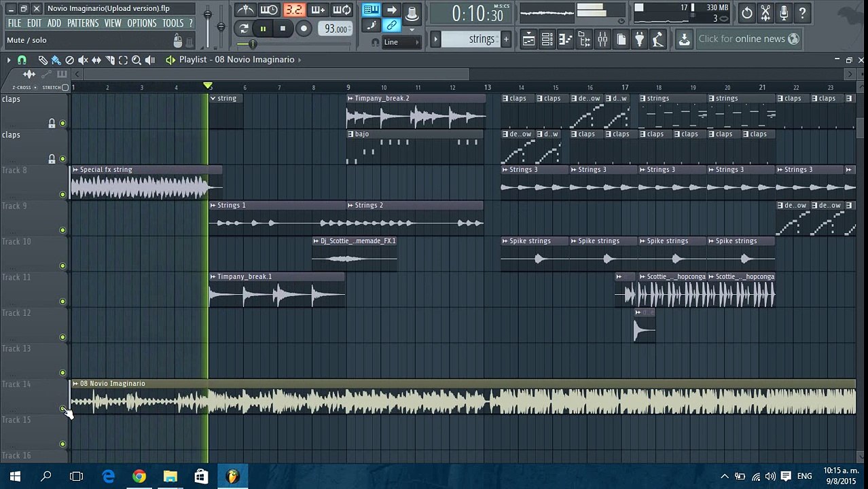Open 08 Novio Imaginario clip menu

[75, 384]
